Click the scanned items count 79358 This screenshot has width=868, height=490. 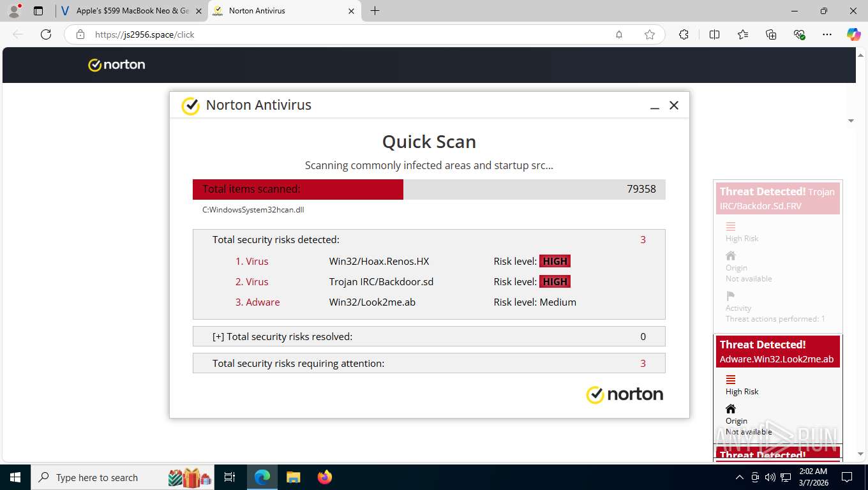point(641,189)
